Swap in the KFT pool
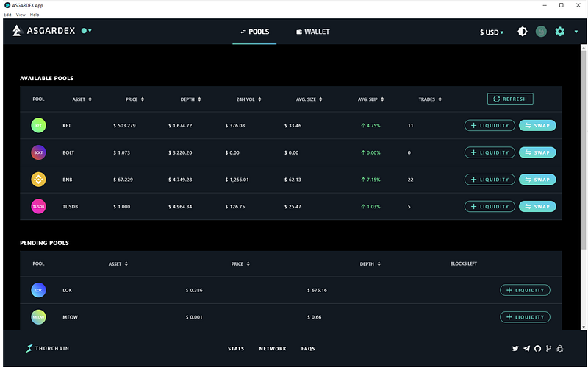588x368 pixels. [537, 125]
